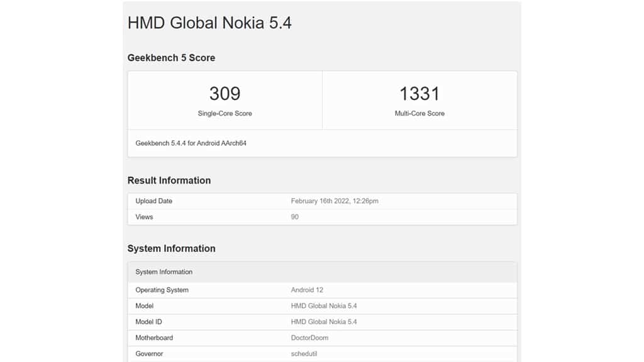Click the Operating System row label

(162, 290)
